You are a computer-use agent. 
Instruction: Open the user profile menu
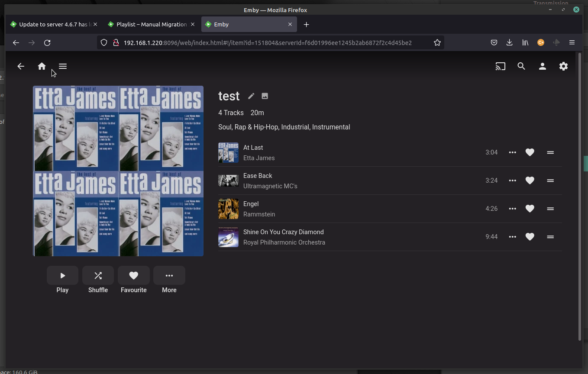pos(542,66)
